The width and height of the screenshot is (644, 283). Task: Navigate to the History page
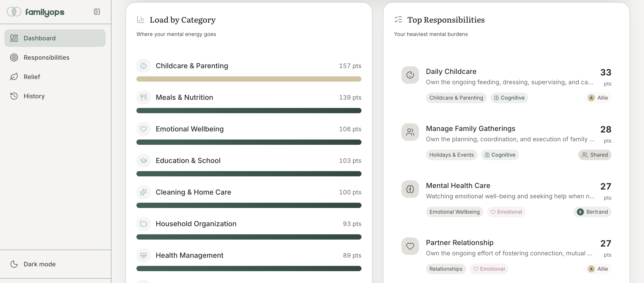(34, 96)
